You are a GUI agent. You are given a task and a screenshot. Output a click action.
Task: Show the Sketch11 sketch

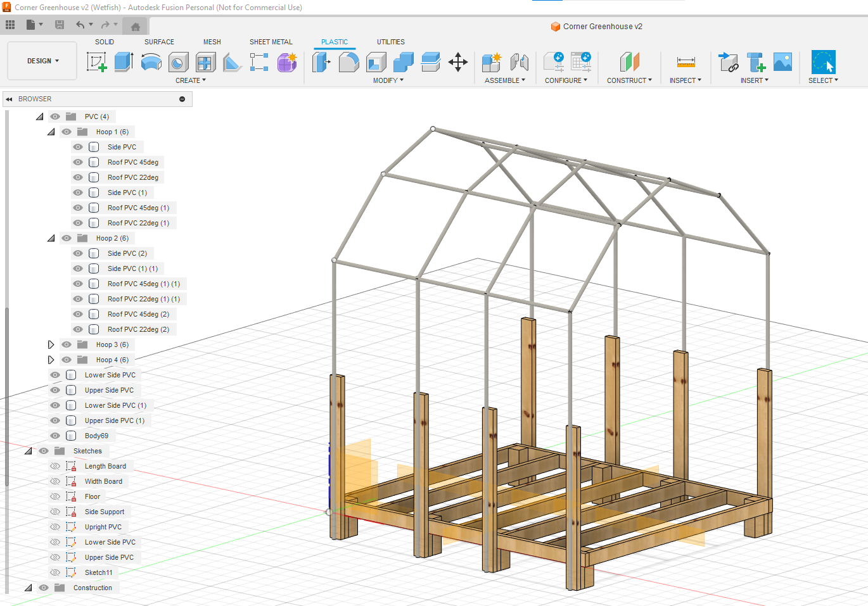pos(55,572)
